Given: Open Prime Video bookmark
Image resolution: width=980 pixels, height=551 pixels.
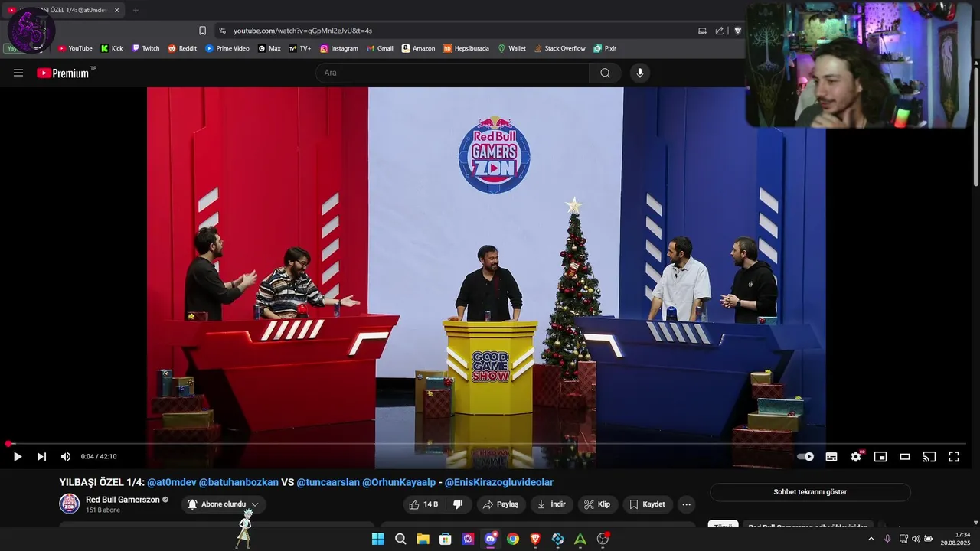Looking at the screenshot, I should pos(227,48).
